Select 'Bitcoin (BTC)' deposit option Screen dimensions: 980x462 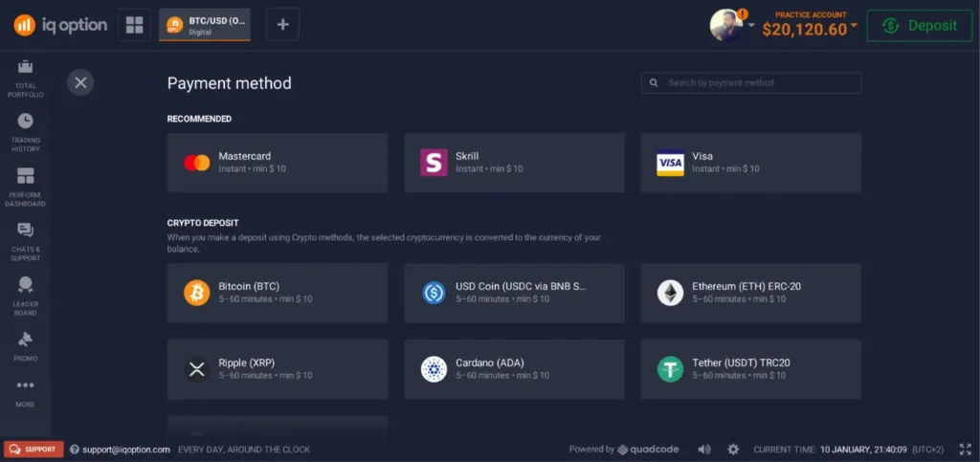tap(278, 293)
